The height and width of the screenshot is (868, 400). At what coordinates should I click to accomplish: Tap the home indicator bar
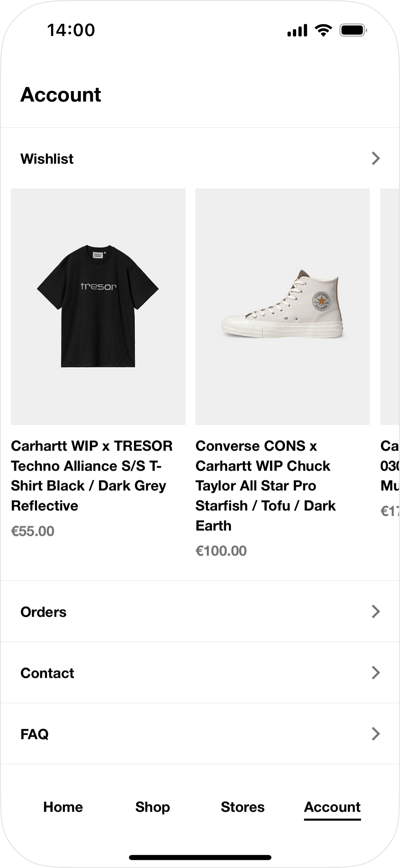200,857
